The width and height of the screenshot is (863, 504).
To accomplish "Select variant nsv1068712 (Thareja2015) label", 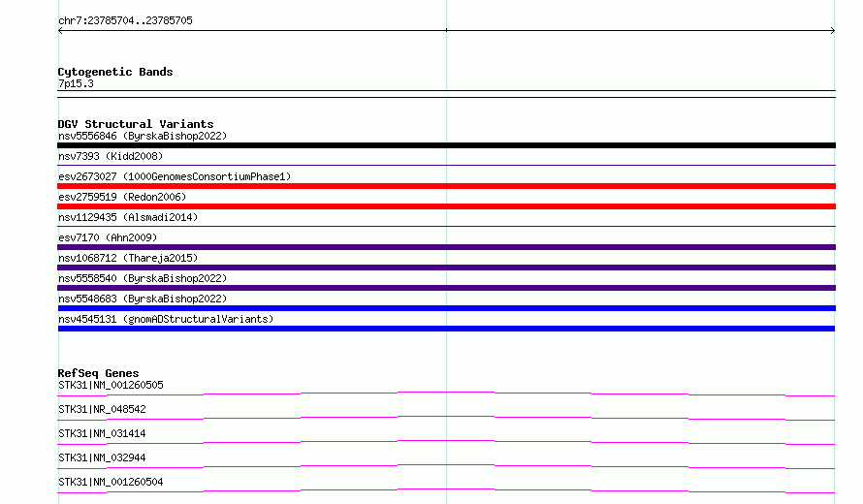I will [x=128, y=258].
